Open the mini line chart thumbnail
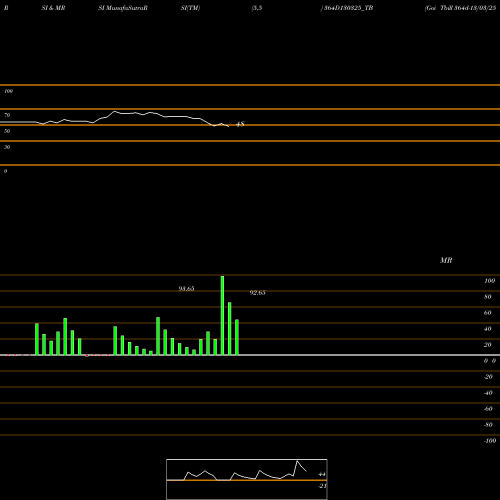Image resolution: width=500 pixels, height=500 pixels. pos(247,479)
